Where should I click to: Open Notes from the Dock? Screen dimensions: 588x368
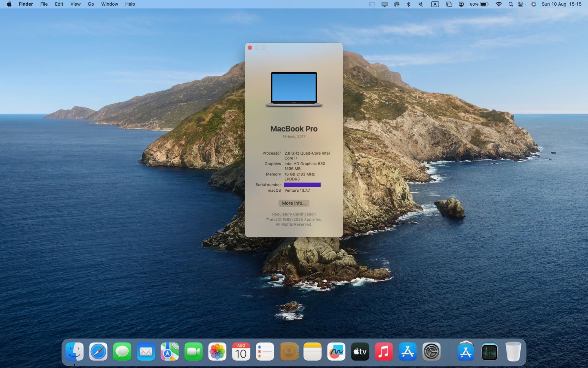(x=313, y=352)
